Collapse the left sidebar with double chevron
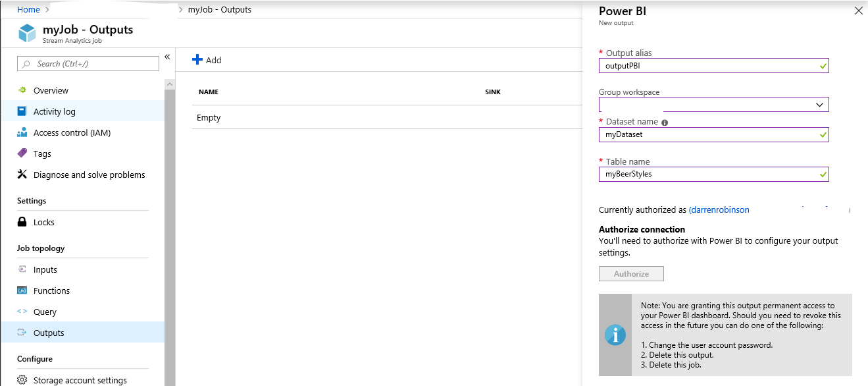 167,57
